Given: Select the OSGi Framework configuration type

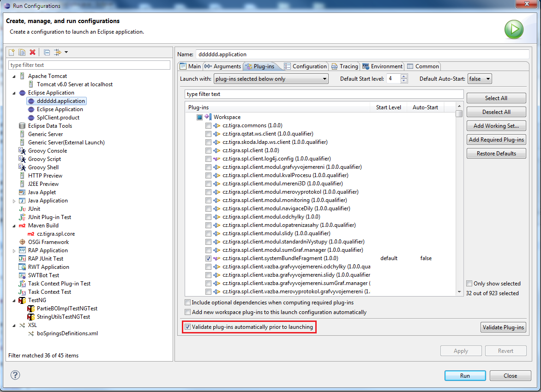Looking at the screenshot, I should [48, 242].
